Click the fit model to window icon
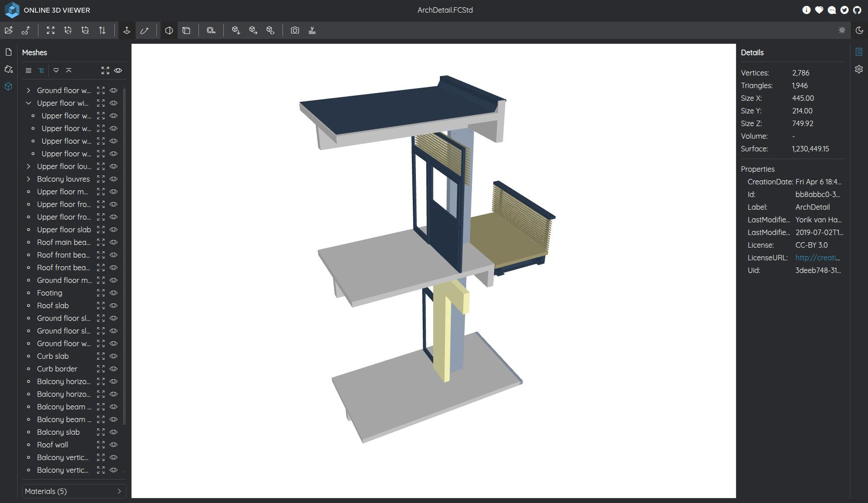 click(51, 30)
